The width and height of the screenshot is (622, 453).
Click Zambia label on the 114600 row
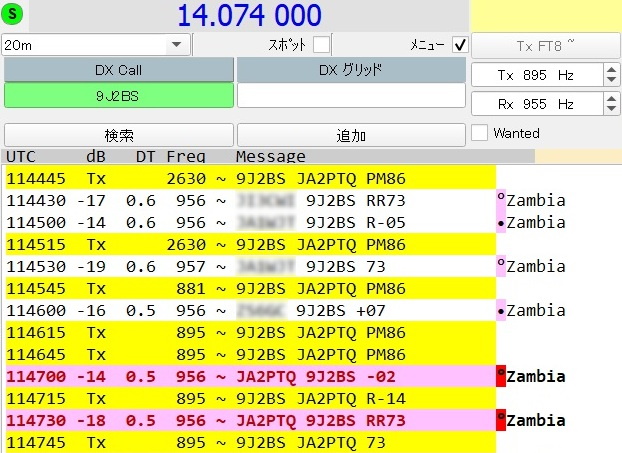coord(536,310)
